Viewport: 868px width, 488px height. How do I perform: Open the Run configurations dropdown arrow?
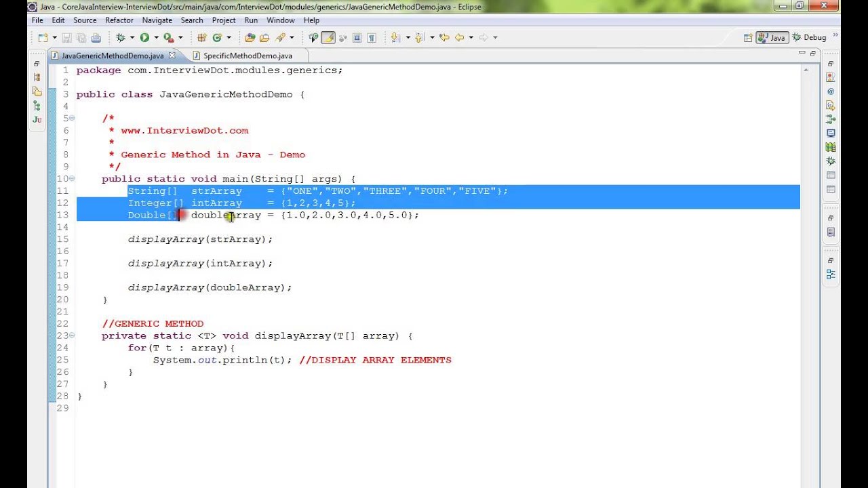tap(157, 38)
